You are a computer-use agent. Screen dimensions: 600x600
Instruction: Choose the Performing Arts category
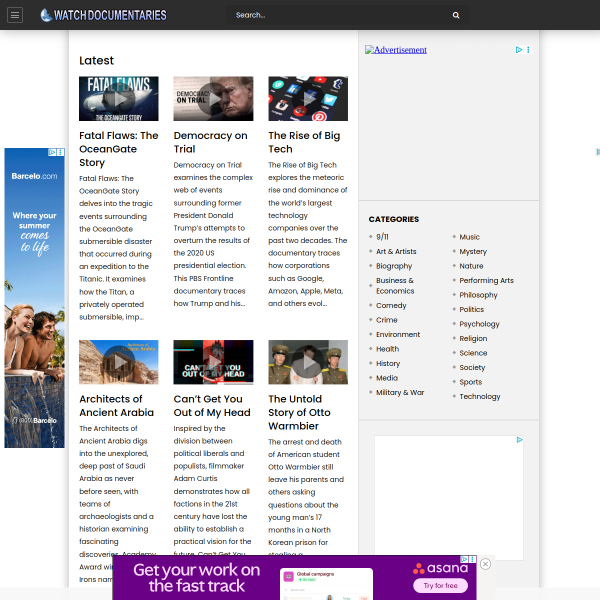(x=486, y=280)
